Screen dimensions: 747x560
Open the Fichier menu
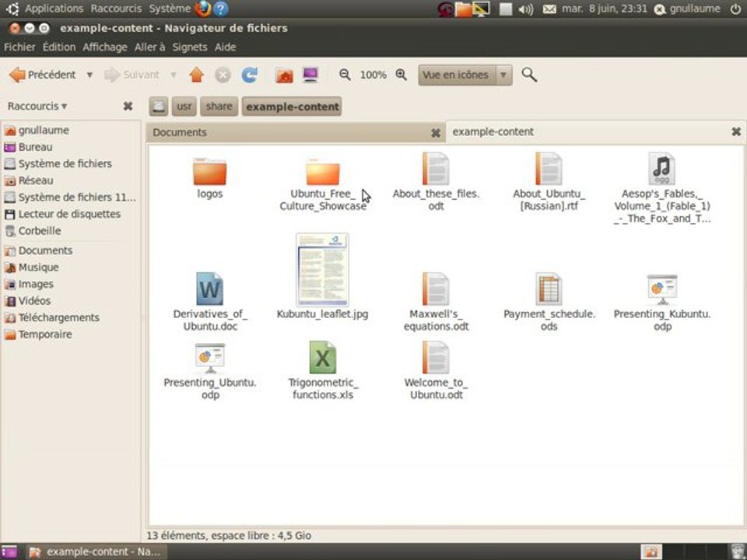(19, 47)
